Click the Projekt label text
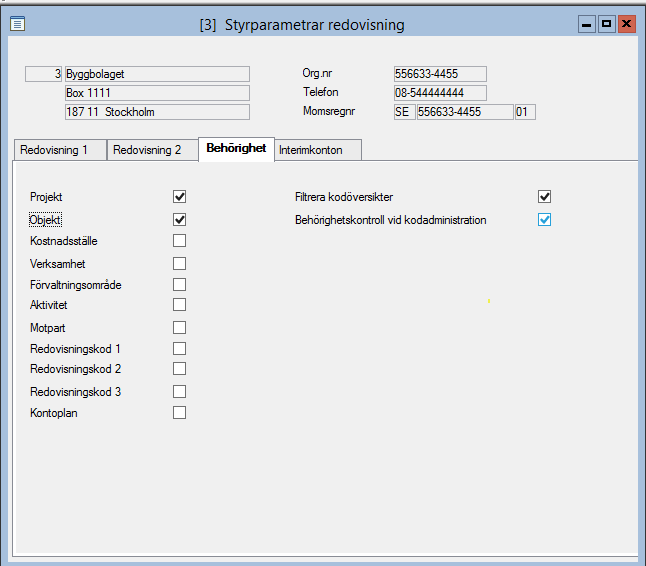 coord(46,197)
